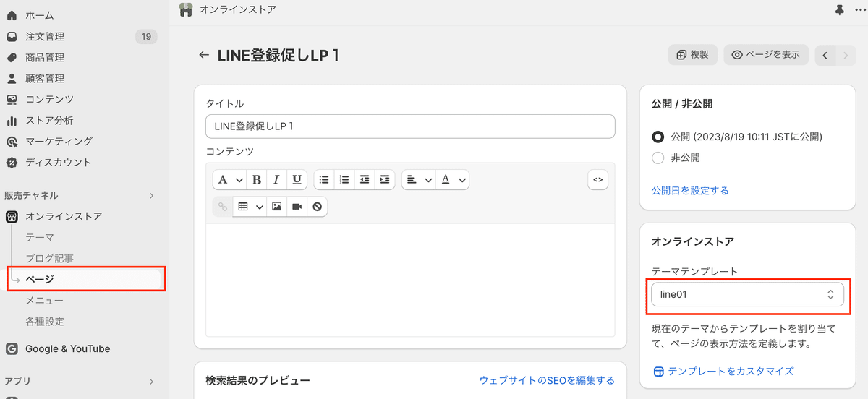868x399 pixels.
Task: Open コンテンツ in sidebar
Action: [x=49, y=99]
